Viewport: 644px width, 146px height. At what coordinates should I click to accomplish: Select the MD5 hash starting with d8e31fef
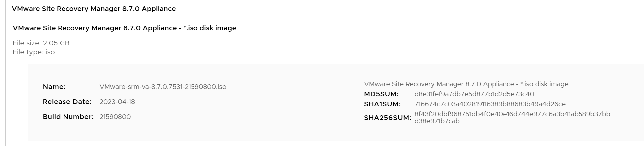click(x=474, y=94)
